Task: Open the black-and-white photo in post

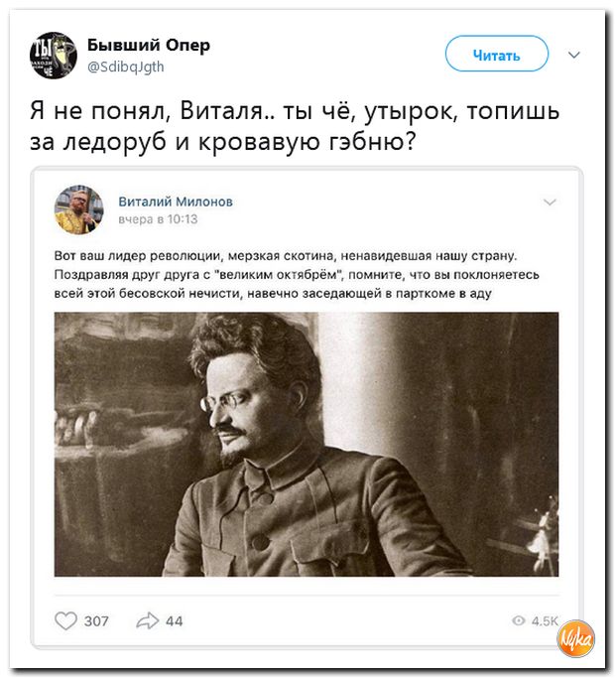Action: click(x=307, y=444)
